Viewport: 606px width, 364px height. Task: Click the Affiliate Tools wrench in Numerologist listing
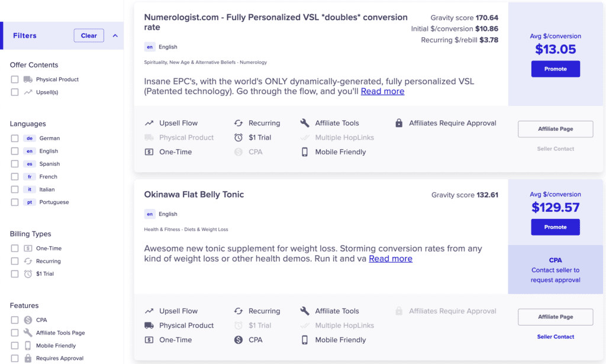(x=305, y=123)
